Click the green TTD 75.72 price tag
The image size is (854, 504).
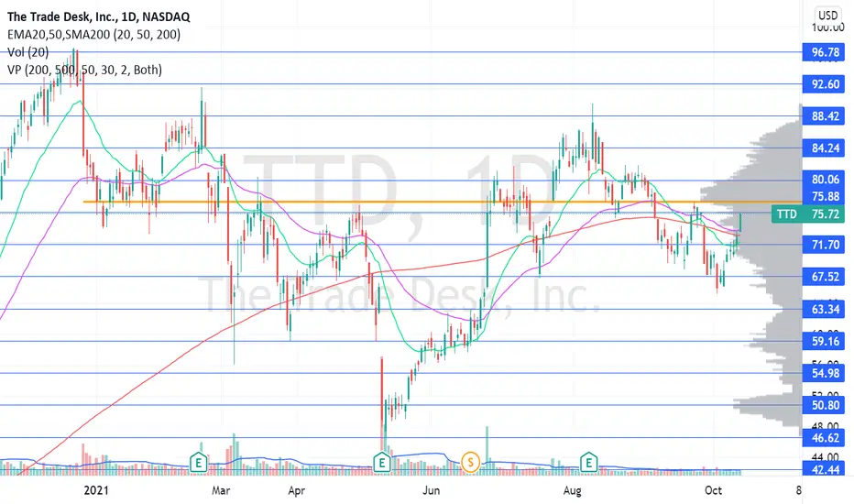point(808,214)
